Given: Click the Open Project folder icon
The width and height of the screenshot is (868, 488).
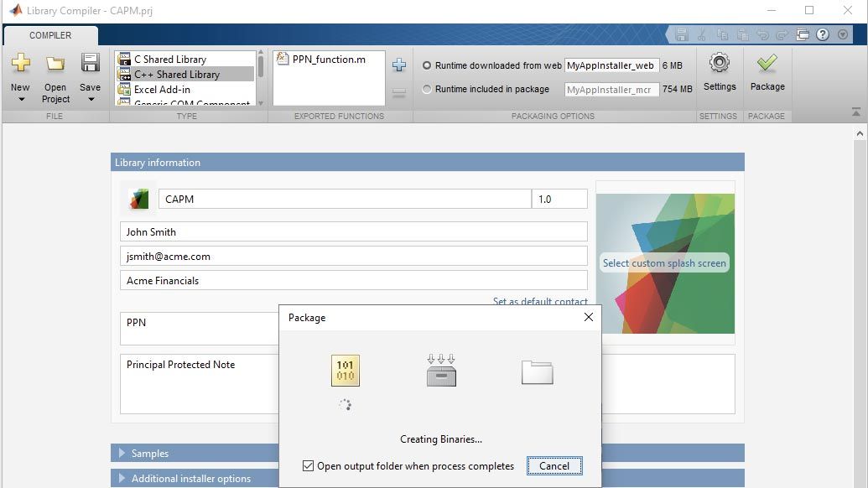Looking at the screenshot, I should [x=55, y=64].
